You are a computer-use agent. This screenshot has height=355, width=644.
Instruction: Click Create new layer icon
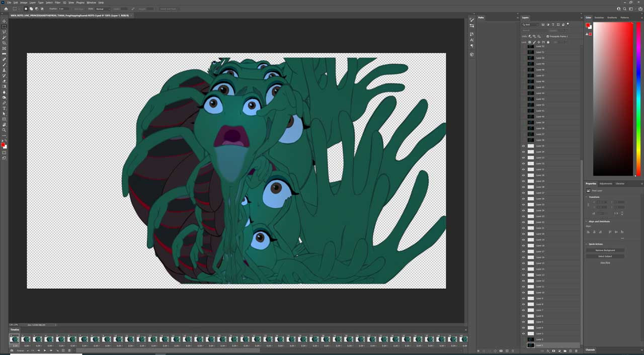[570, 351]
